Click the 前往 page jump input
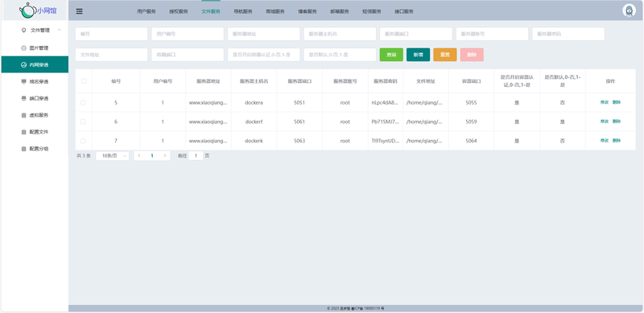The image size is (644, 313). (x=196, y=155)
